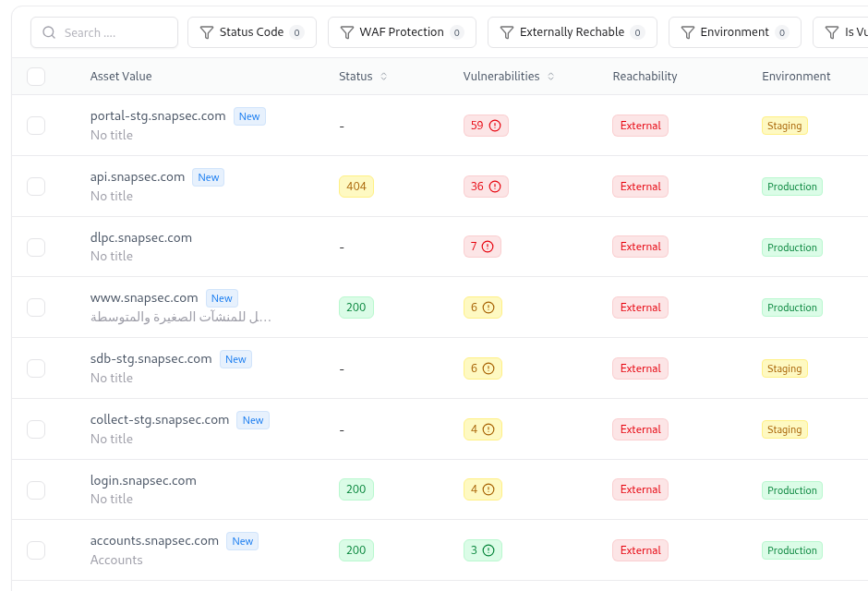Select the api.snapsec.com row checkbox
The image size is (868, 591).
[36, 187]
